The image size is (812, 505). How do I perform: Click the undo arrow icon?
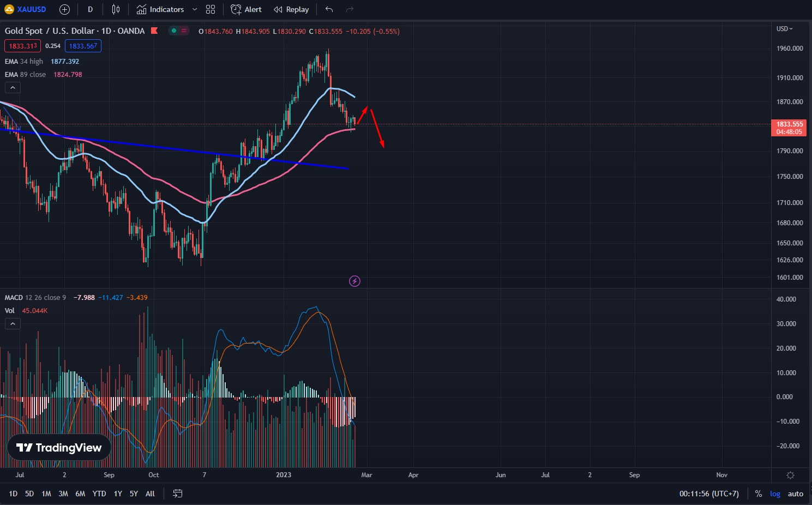(x=329, y=9)
